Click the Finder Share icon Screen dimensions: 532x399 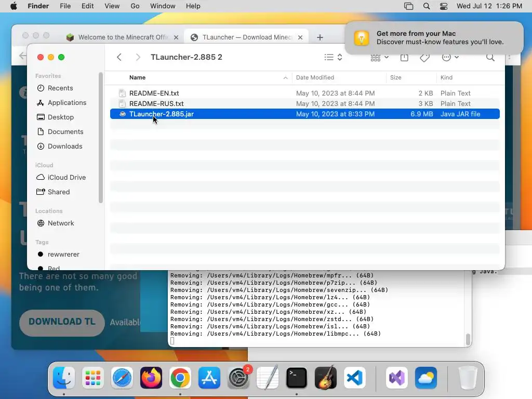404,57
